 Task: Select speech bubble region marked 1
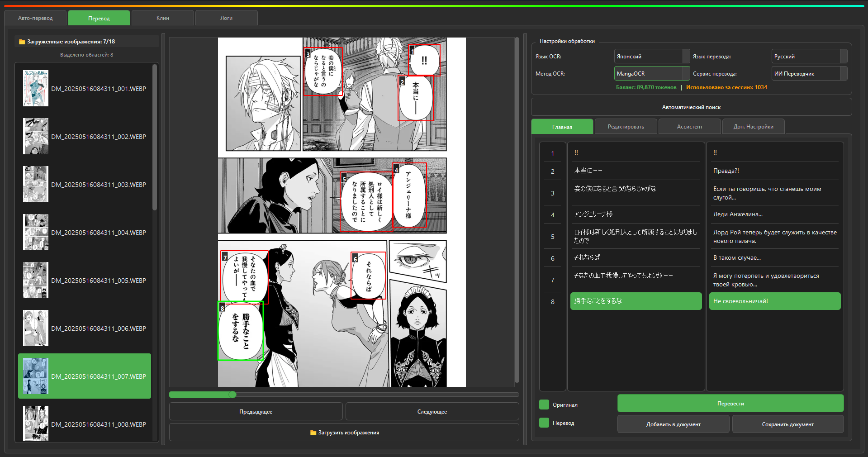tap(424, 60)
